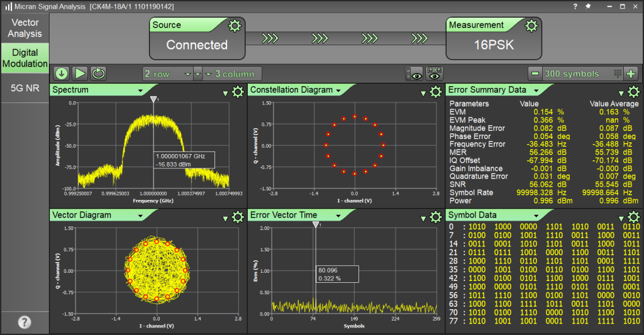Toggle the side panel visibility eye icon
This screenshot has height=335, width=644.
(414, 74)
